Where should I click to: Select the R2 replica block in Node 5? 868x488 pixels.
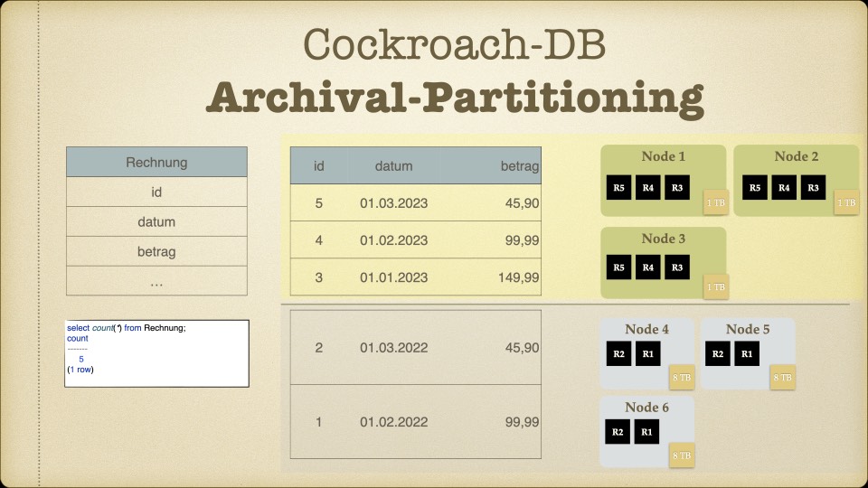click(x=717, y=353)
